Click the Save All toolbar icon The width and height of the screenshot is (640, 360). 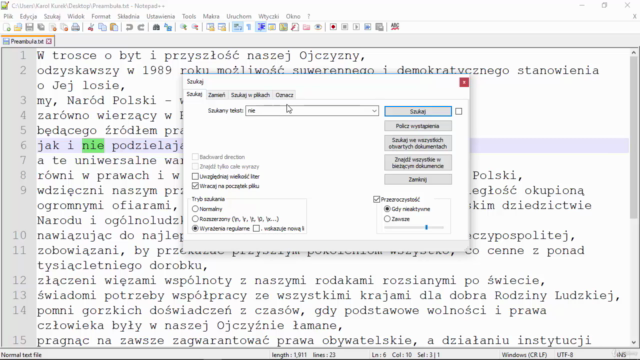click(x=41, y=27)
